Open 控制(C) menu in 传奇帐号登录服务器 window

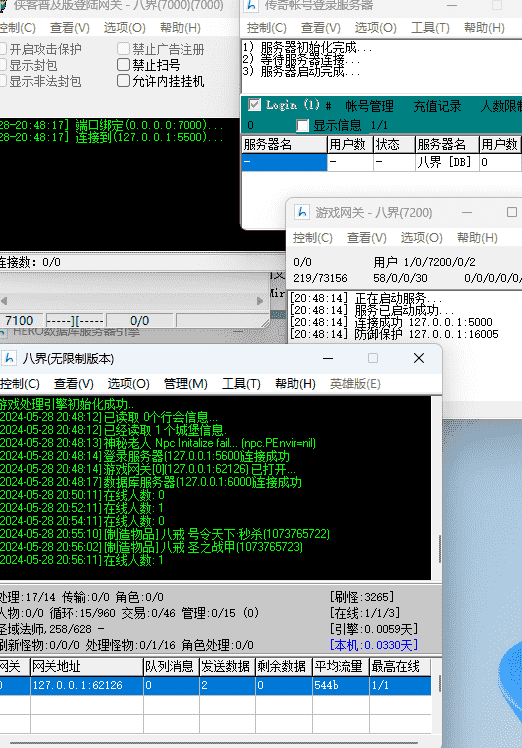pos(266,28)
